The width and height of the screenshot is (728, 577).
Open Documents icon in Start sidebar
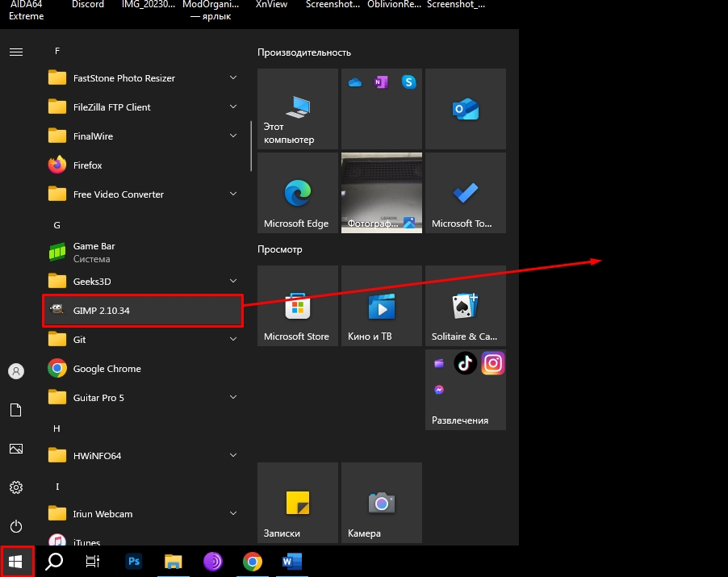(16, 410)
